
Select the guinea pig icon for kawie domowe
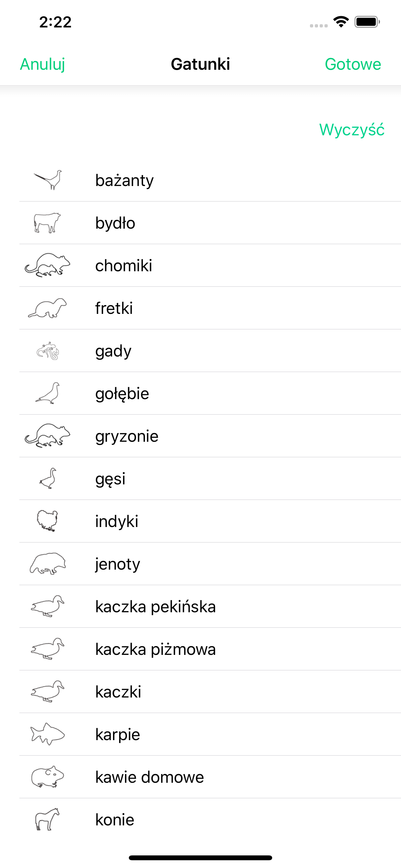pyautogui.click(x=47, y=777)
